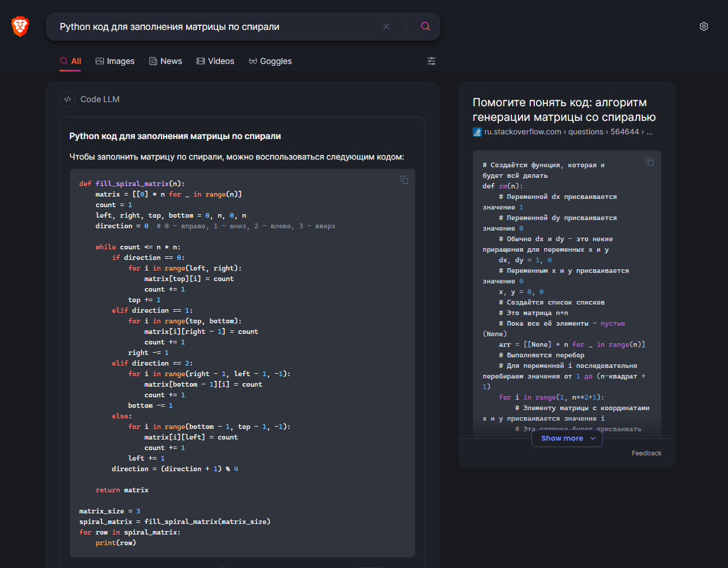Open search filters sliders icon
This screenshot has height=568, width=728.
(432, 61)
